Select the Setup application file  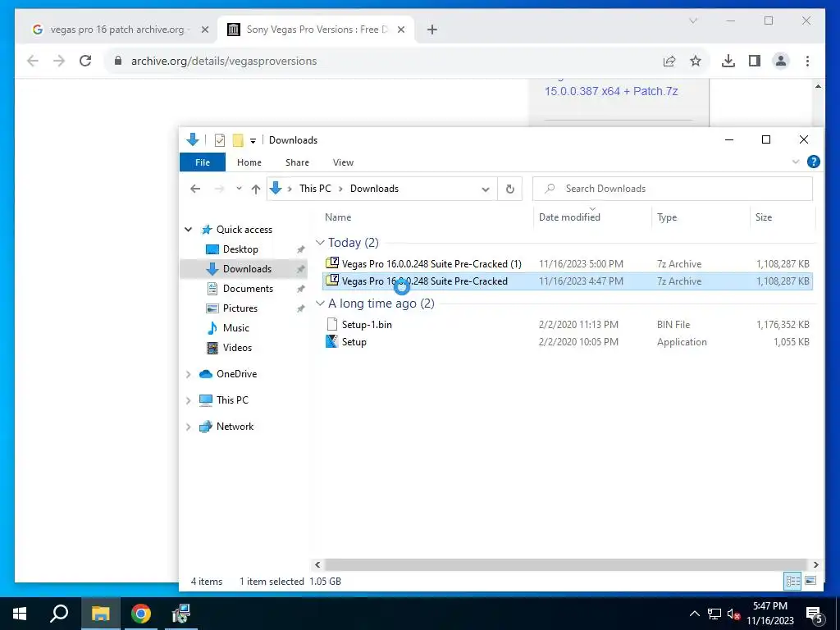(568, 342)
